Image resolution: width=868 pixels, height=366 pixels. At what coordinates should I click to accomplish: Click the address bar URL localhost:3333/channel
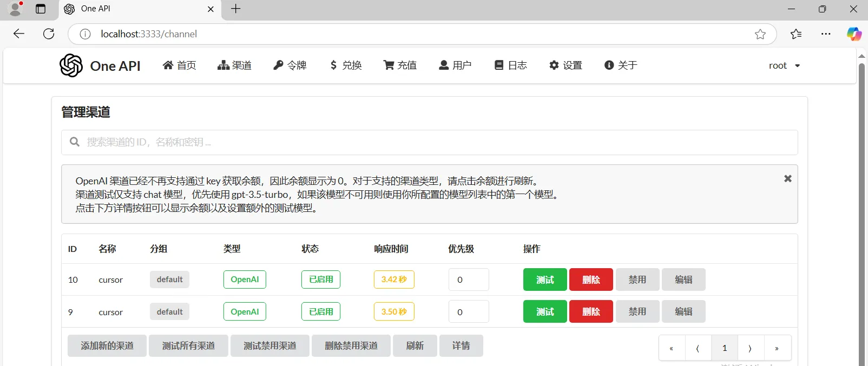(x=149, y=34)
